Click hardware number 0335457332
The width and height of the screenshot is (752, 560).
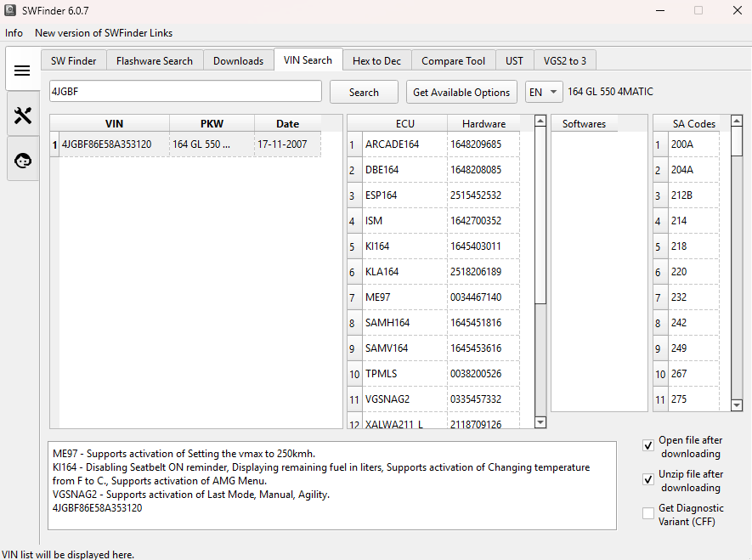click(483, 399)
